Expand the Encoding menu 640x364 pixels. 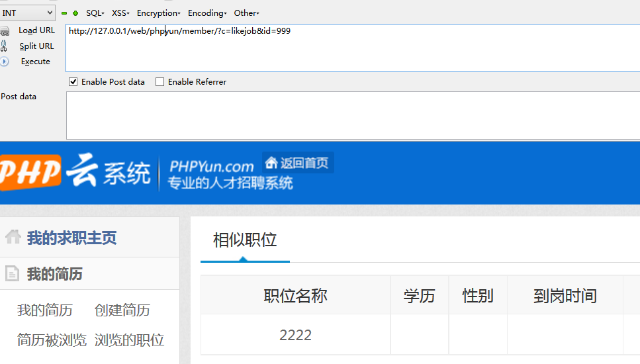(x=207, y=13)
